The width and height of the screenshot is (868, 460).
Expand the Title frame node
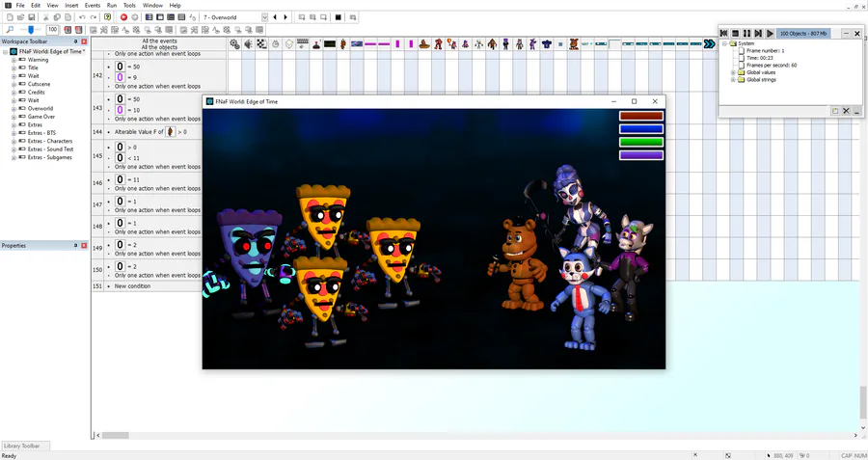[14, 68]
